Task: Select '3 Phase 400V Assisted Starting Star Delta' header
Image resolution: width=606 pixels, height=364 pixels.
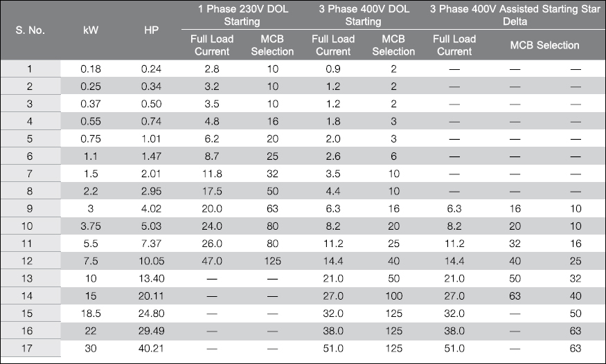Action: 515,15
